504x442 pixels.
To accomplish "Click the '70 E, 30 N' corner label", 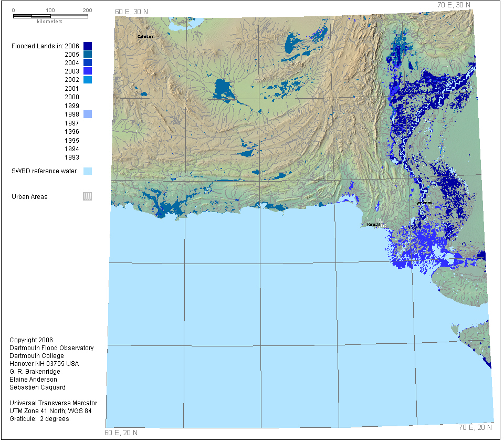I will click(x=454, y=5).
